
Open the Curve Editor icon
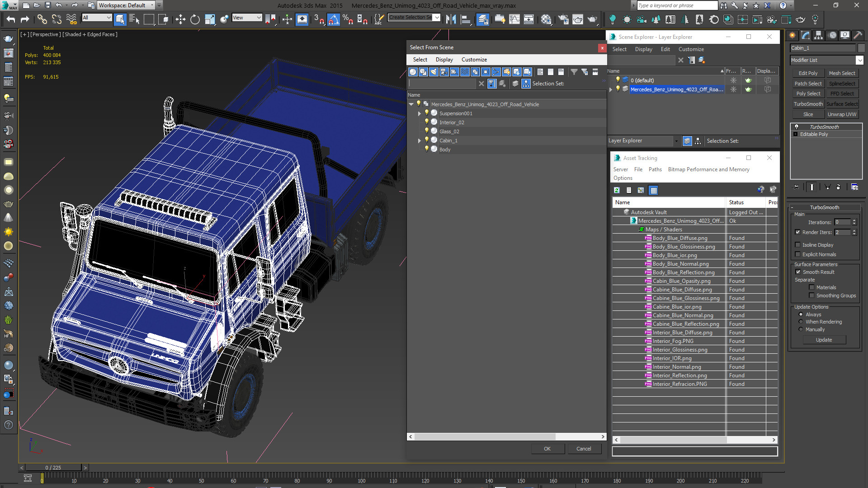(514, 19)
